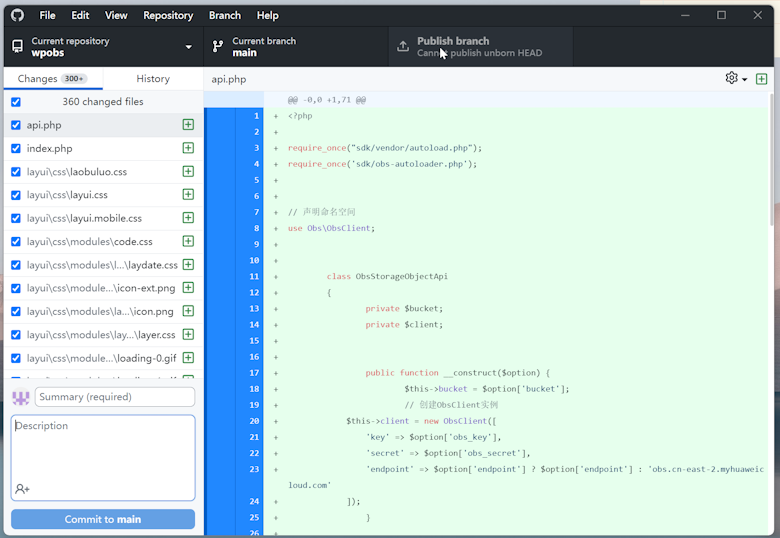Image resolution: width=780 pixels, height=538 pixels.
Task: Open the Branch menu
Action: [x=225, y=15]
